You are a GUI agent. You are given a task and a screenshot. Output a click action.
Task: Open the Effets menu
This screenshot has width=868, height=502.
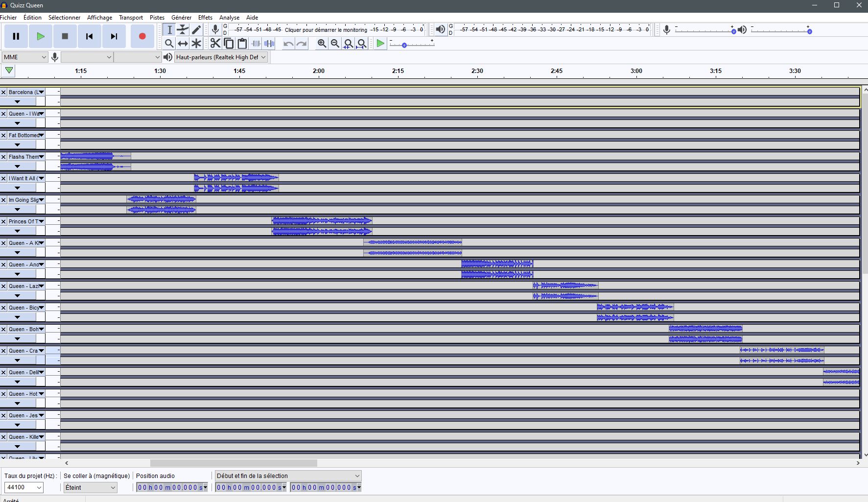coord(205,18)
